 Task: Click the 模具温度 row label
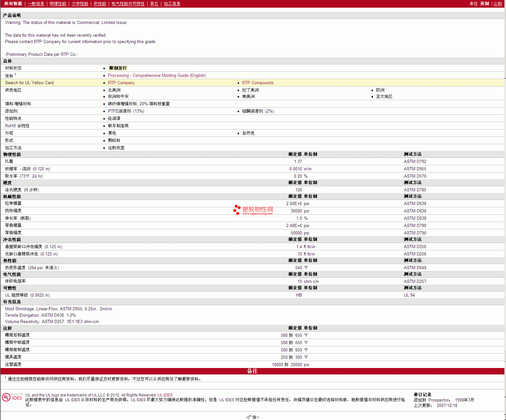[x=13, y=357]
